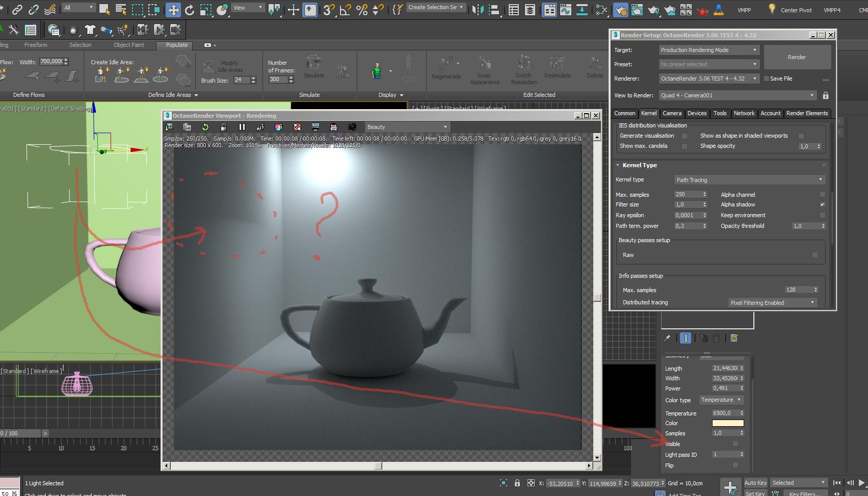Click the pin stack icon in Modify panel
The height and width of the screenshot is (496, 868).
(667, 338)
